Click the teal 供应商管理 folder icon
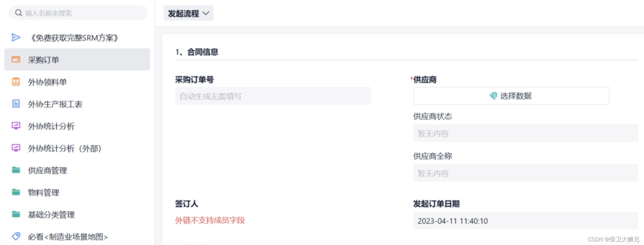Image resolution: width=644 pixels, height=245 pixels. point(16,170)
